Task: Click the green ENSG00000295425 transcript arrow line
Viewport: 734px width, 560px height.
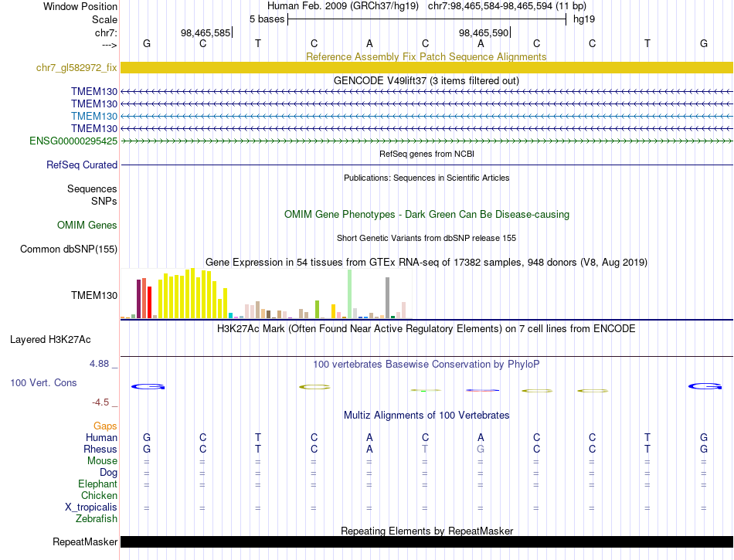Action: (426, 141)
